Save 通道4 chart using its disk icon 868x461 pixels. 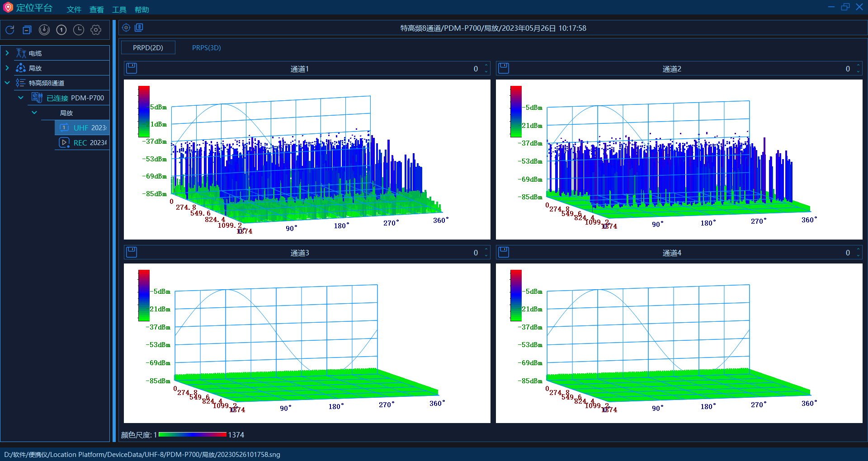coord(503,252)
